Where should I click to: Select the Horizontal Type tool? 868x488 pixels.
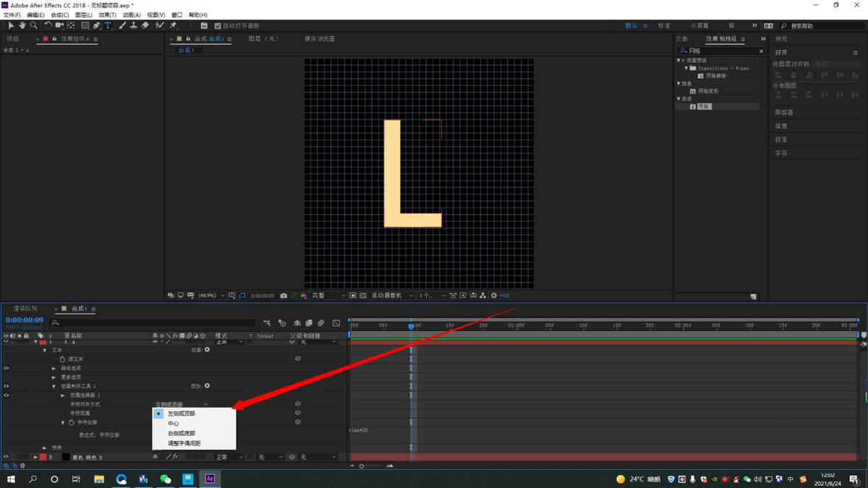click(108, 26)
